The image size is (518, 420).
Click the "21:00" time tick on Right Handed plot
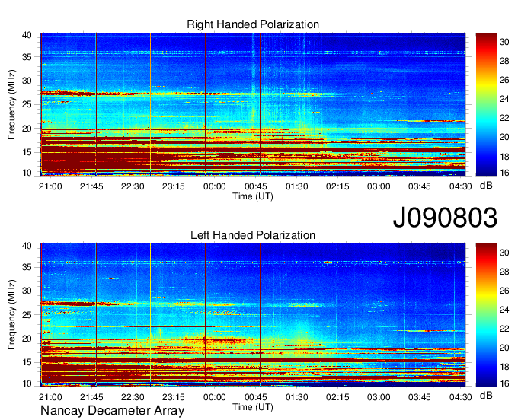pyautogui.click(x=50, y=186)
